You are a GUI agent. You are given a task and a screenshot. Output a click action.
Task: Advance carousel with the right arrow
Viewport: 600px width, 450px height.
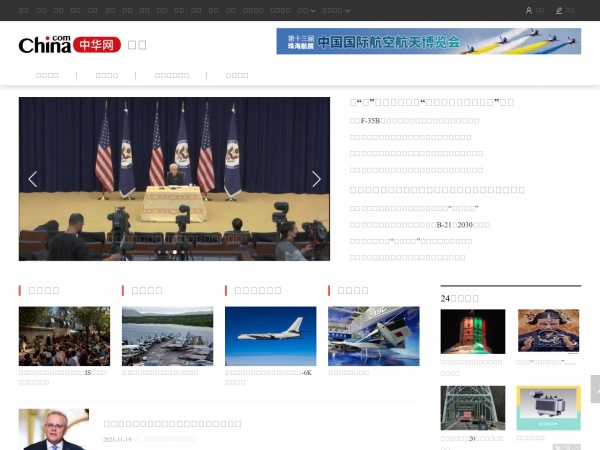coord(316,179)
